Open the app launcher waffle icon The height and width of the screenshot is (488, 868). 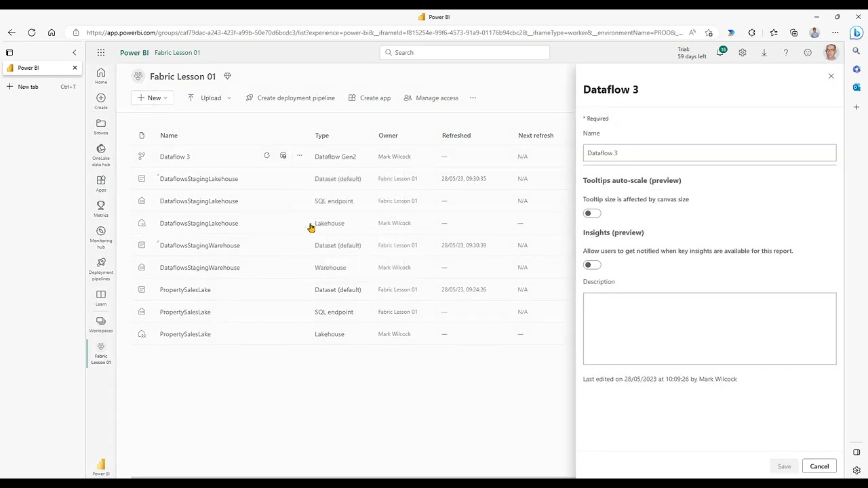pyautogui.click(x=101, y=52)
